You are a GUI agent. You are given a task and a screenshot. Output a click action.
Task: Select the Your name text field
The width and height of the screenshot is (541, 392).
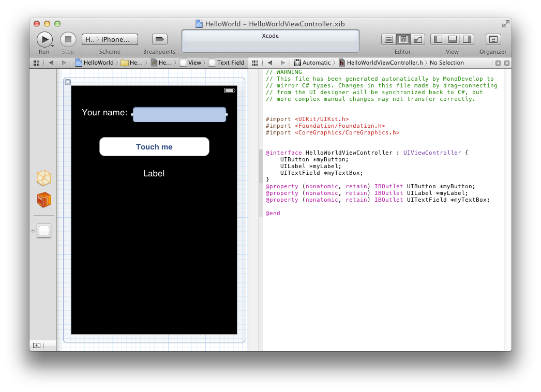pos(179,115)
